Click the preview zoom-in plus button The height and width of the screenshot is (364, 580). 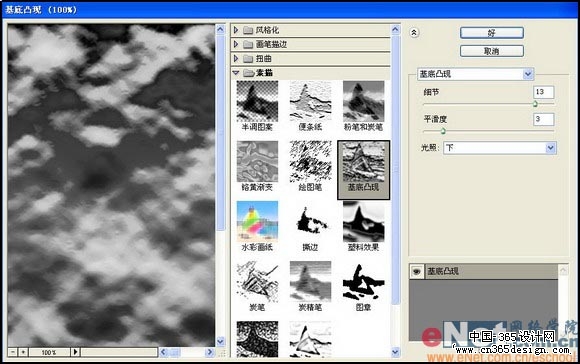[x=23, y=352]
